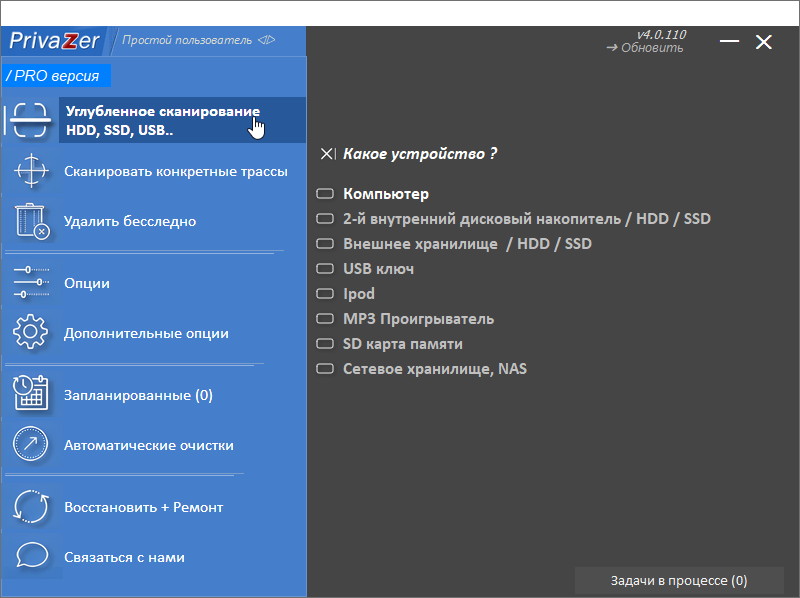
Task: Select the Ipod device option
Action: coord(345,294)
